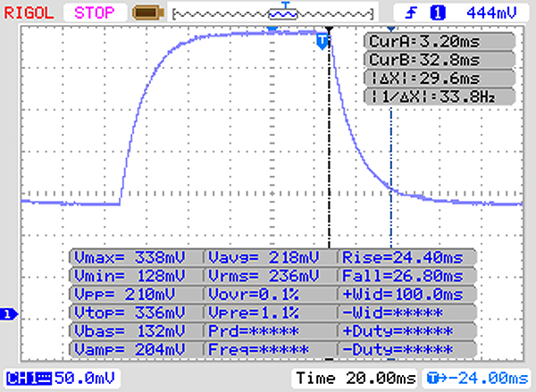
Task: Click the CH1 coupling badge at bottom left
Action: 29,379
